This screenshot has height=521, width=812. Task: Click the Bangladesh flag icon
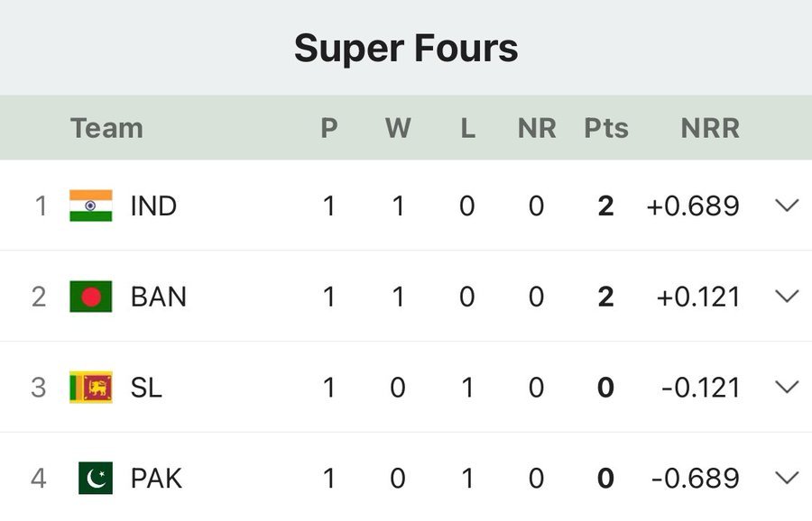point(91,297)
